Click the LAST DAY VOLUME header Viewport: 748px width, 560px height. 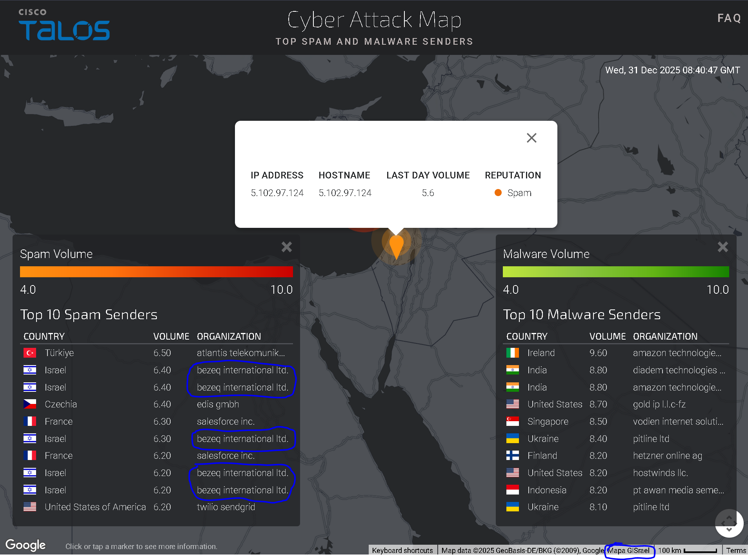point(428,175)
